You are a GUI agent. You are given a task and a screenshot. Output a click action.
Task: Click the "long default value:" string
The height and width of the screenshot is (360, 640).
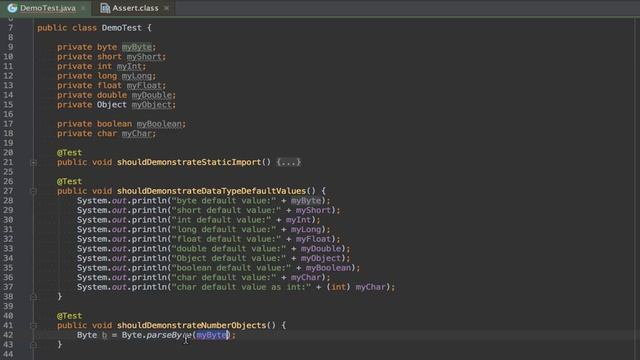coord(224,229)
